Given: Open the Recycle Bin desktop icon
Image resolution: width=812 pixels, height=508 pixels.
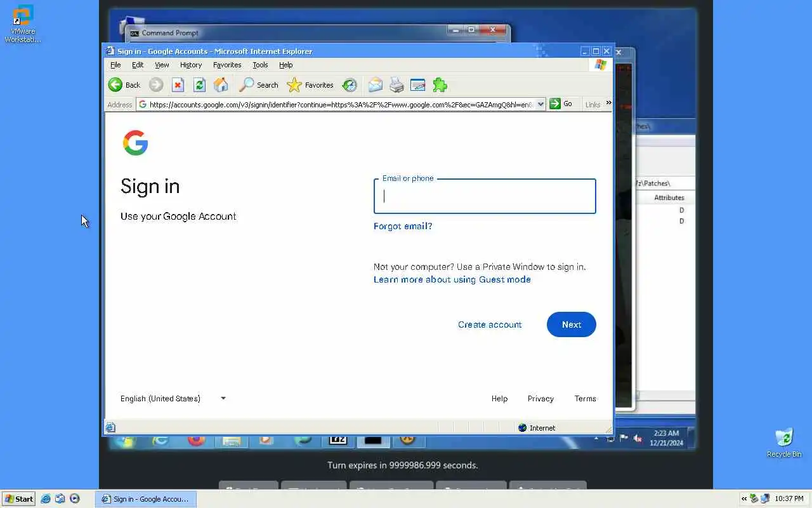Looking at the screenshot, I should (784, 443).
